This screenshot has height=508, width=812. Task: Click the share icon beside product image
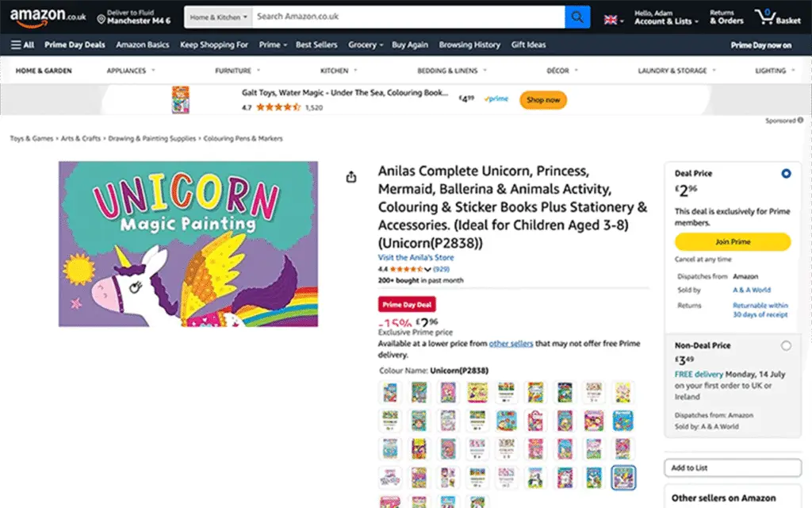coord(351,177)
